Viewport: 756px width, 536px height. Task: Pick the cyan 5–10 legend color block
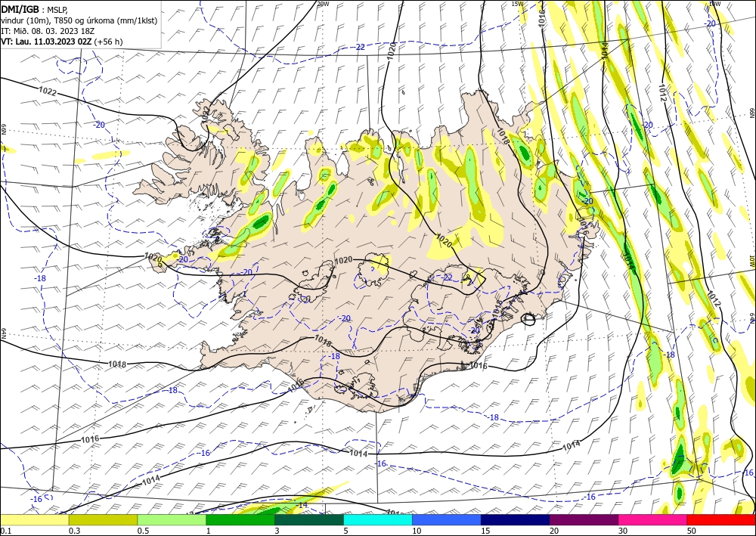[x=378, y=519]
